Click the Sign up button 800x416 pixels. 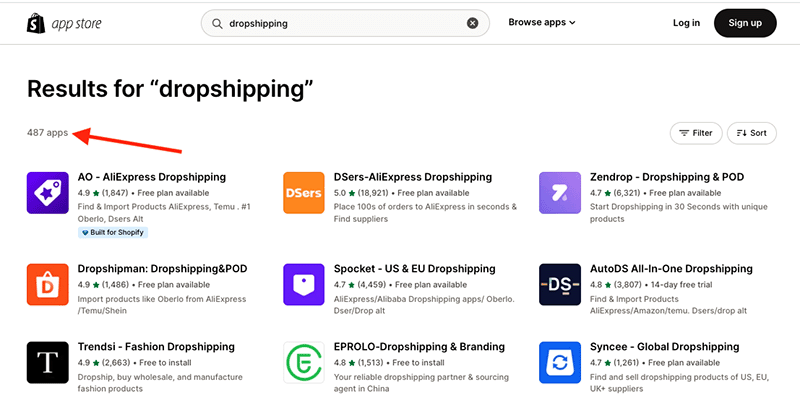point(745,23)
